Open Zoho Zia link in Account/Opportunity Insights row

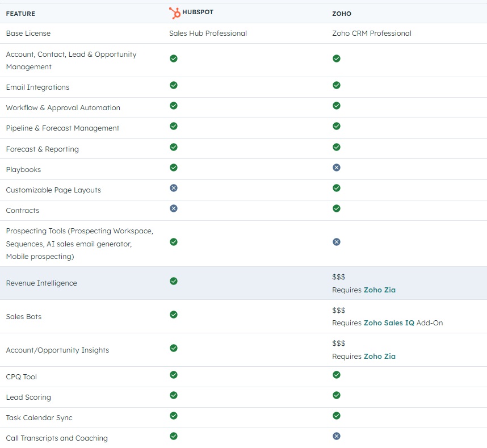click(380, 357)
